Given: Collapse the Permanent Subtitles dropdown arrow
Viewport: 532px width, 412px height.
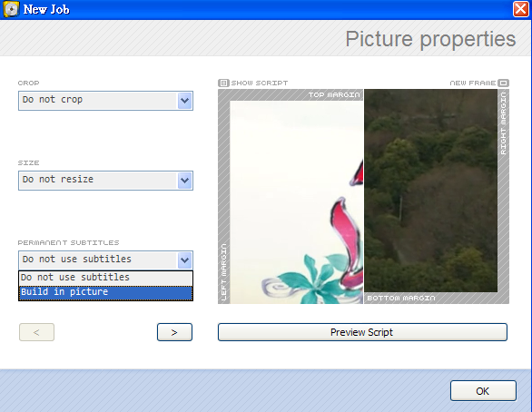Looking at the screenshot, I should pyautogui.click(x=184, y=260).
